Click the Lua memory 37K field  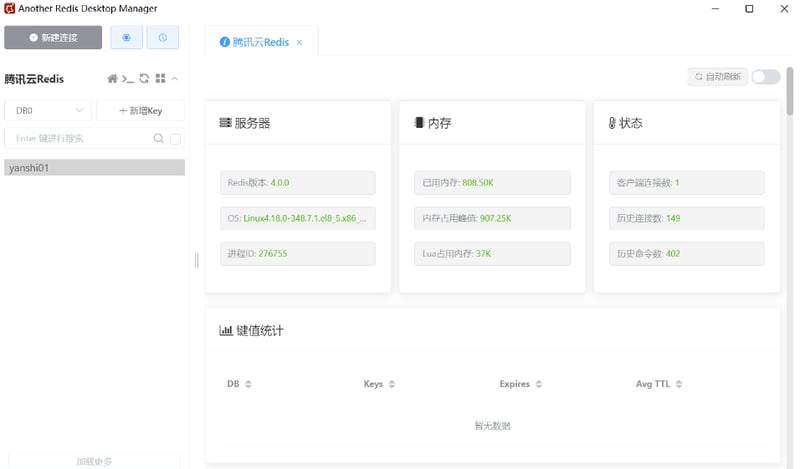click(492, 254)
